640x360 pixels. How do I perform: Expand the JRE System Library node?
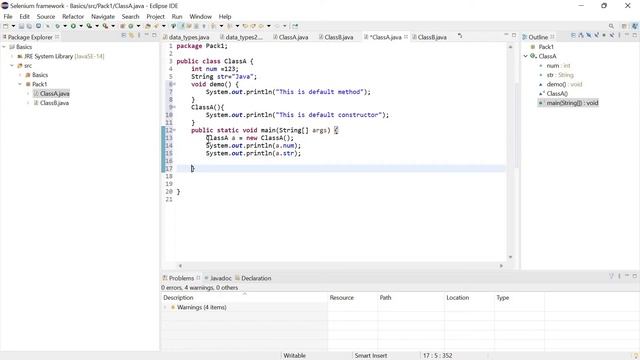[12, 56]
